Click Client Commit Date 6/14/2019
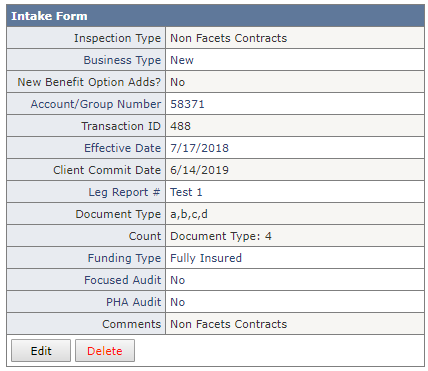The height and width of the screenshot is (371, 428). [199, 170]
